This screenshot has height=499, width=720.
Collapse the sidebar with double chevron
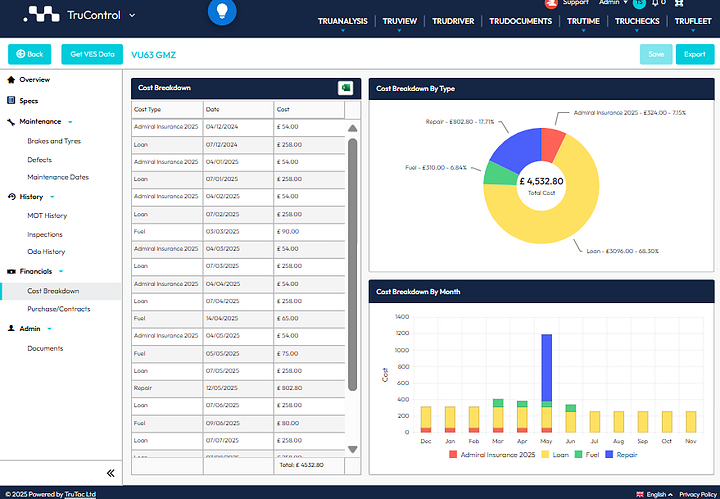111,473
